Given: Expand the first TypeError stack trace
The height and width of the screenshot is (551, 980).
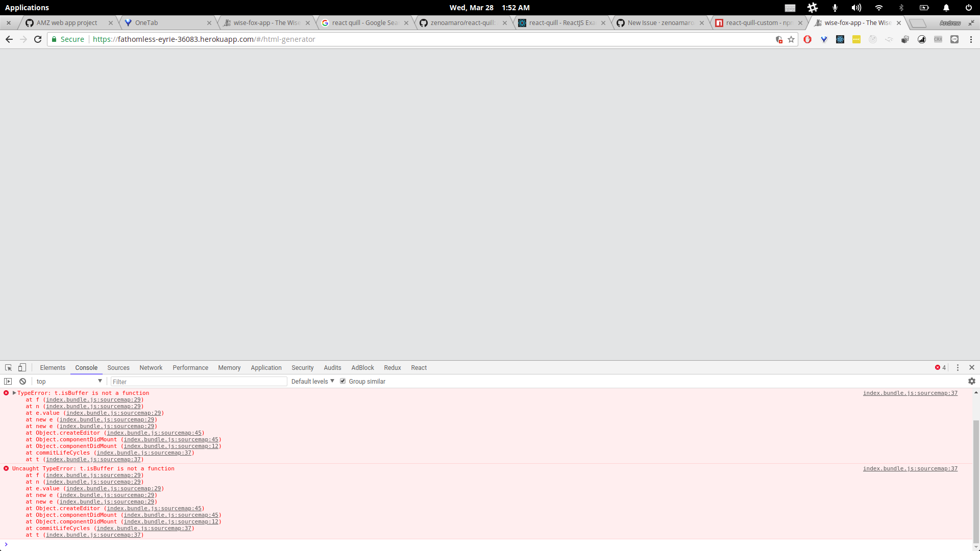Looking at the screenshot, I should (x=14, y=393).
